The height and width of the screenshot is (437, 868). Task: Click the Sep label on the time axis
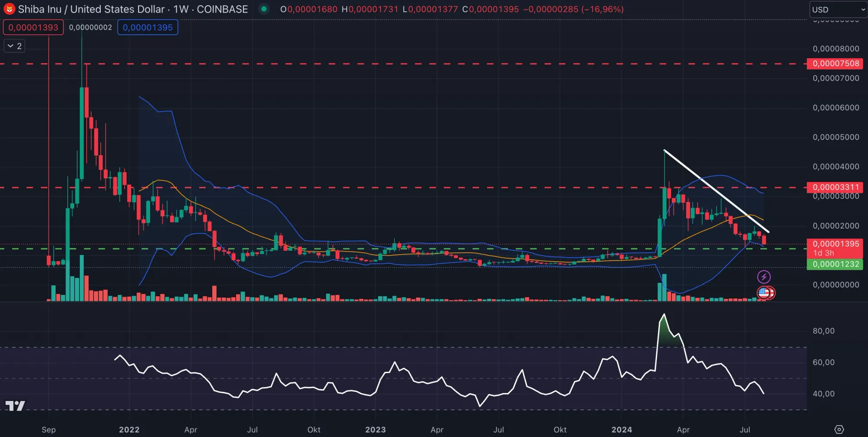[x=49, y=430]
